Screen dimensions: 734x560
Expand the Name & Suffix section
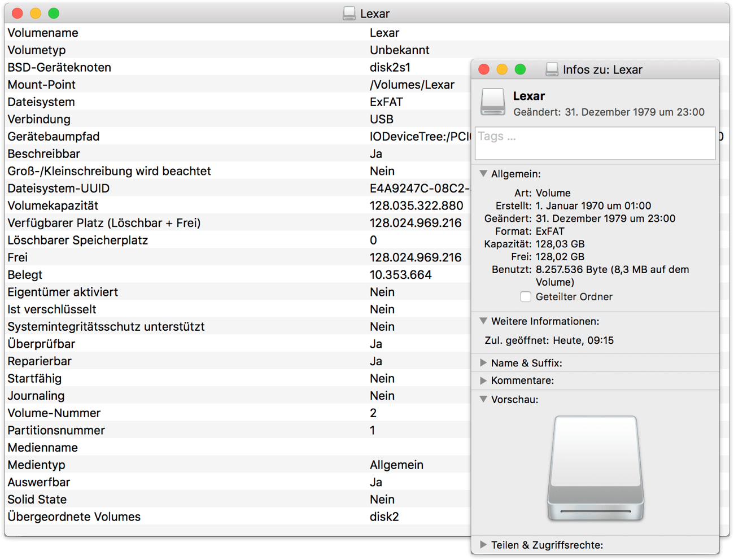coord(483,363)
